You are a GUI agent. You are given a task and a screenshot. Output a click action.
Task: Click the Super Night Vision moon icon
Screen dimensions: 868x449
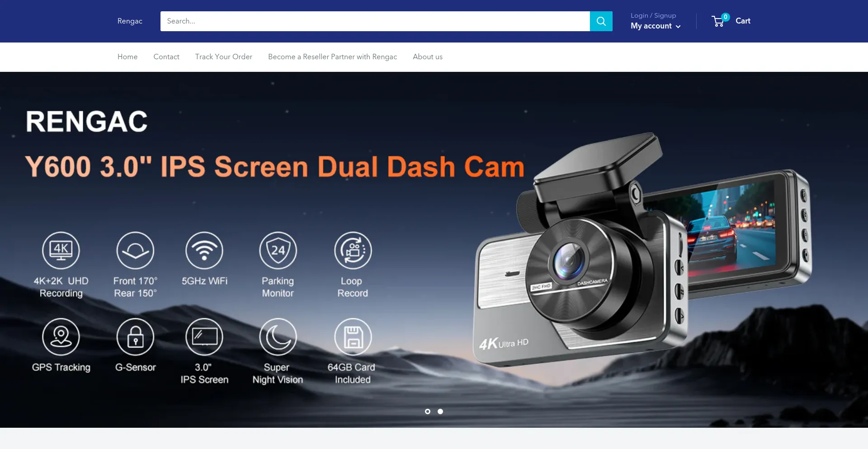278,337
